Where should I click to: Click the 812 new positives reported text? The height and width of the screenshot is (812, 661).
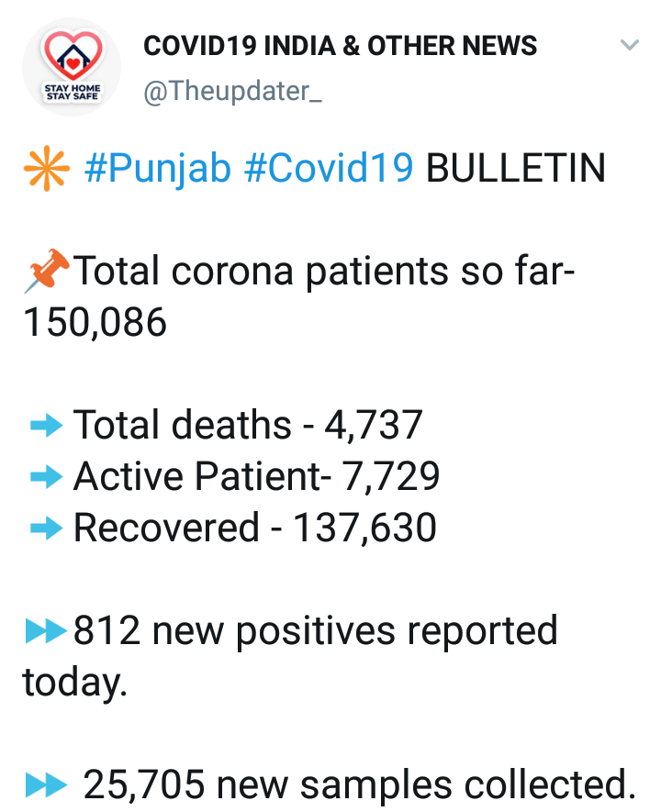pos(315,631)
